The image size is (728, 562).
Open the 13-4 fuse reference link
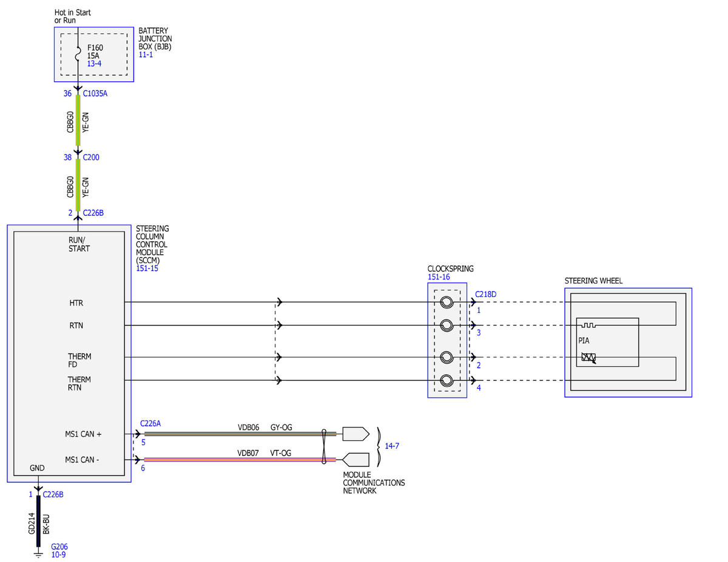click(93, 63)
